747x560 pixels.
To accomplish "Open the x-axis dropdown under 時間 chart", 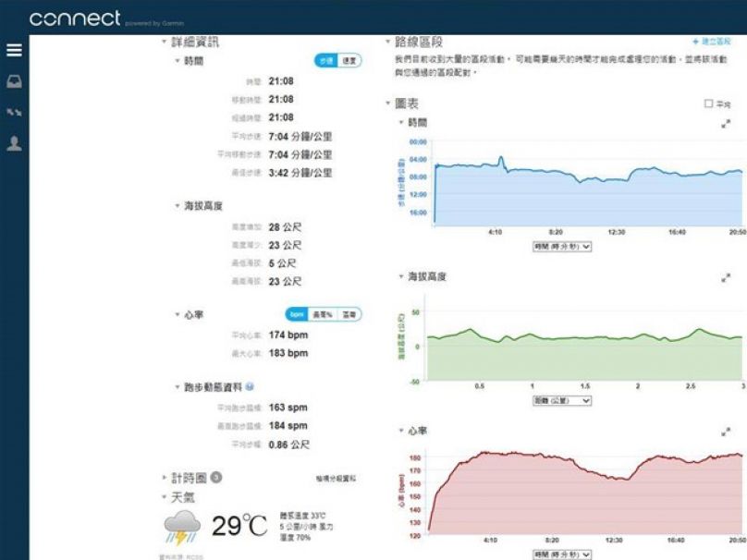I will (561, 247).
